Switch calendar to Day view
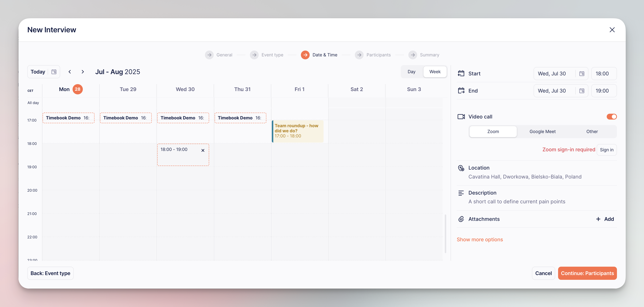The width and height of the screenshot is (644, 307). click(x=411, y=72)
